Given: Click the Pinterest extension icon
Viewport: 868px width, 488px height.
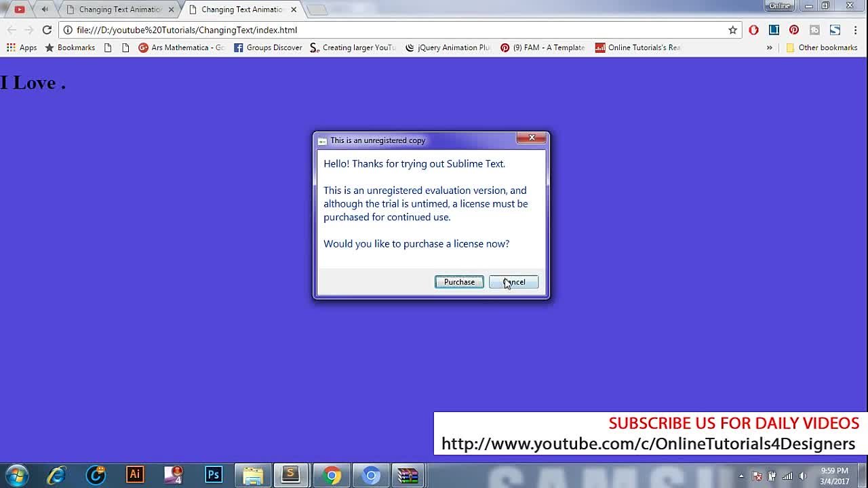Looking at the screenshot, I should click(794, 30).
